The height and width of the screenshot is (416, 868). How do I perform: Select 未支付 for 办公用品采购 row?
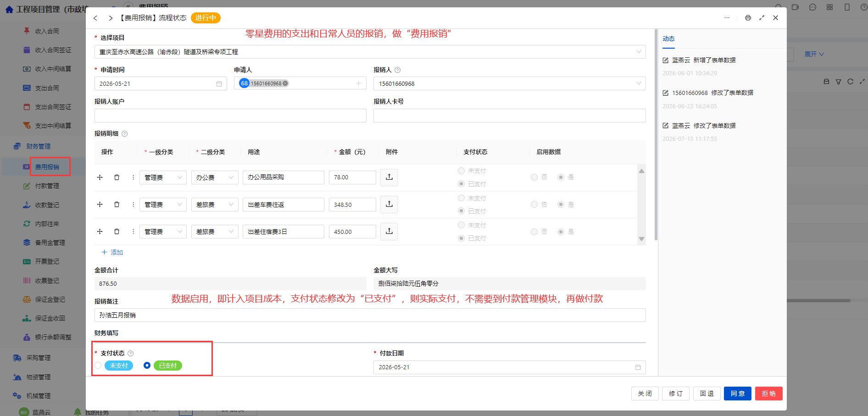[462, 171]
